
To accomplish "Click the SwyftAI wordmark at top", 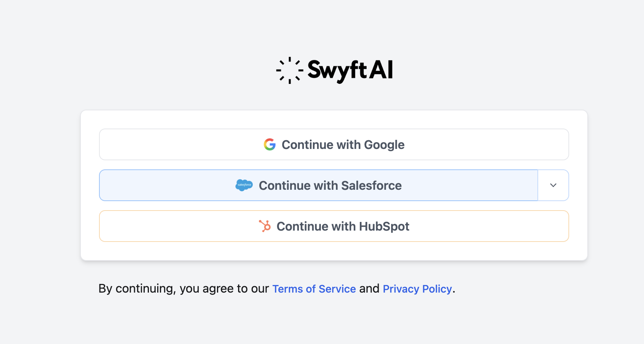I will tap(350, 70).
